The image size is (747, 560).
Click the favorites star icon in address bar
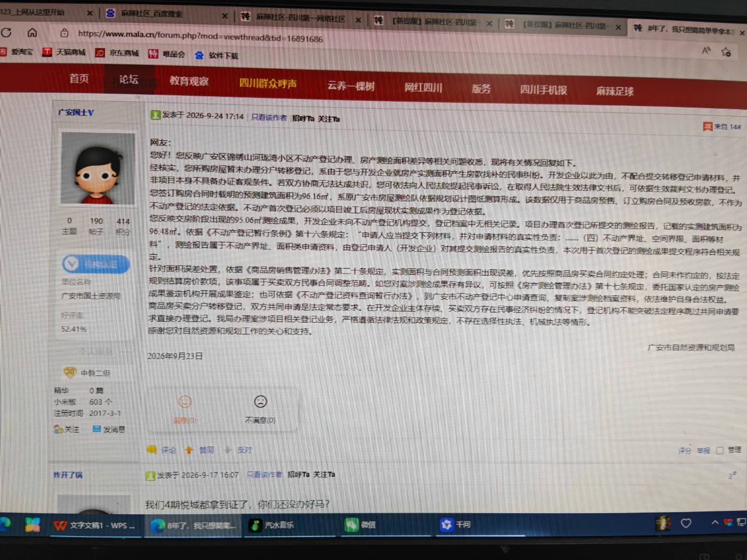[x=726, y=52]
